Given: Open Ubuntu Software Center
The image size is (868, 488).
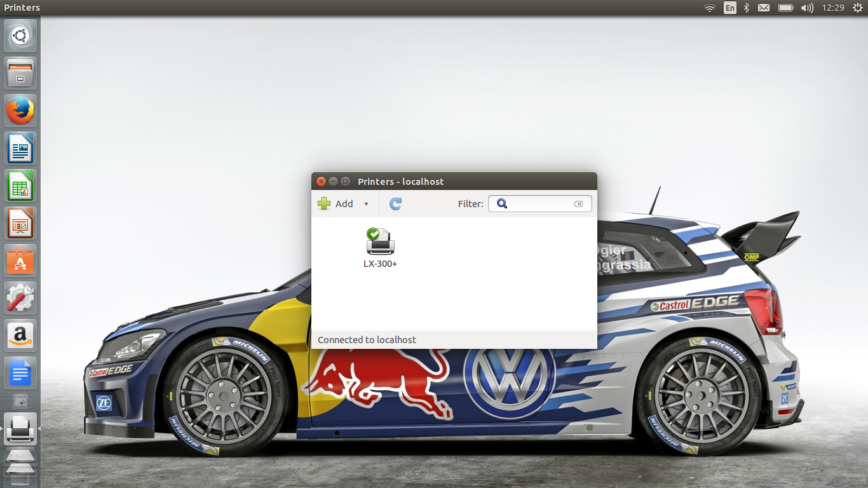Looking at the screenshot, I should pos(20,261).
